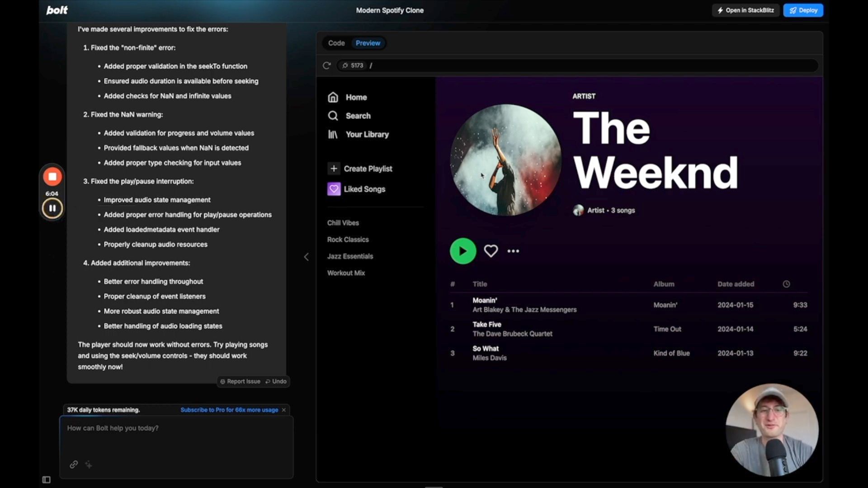Screen dimensions: 868x488
Task: Select the song Take Five
Action: pos(487,324)
